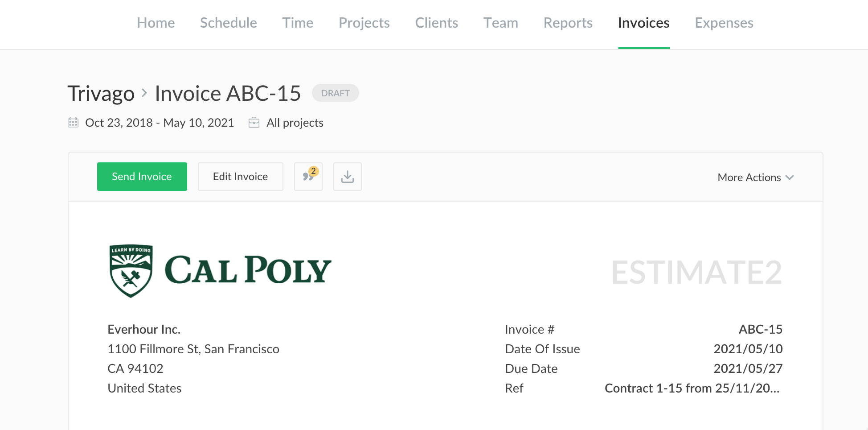The image size is (868, 430).
Task: Go to the Home tab
Action: click(x=156, y=23)
